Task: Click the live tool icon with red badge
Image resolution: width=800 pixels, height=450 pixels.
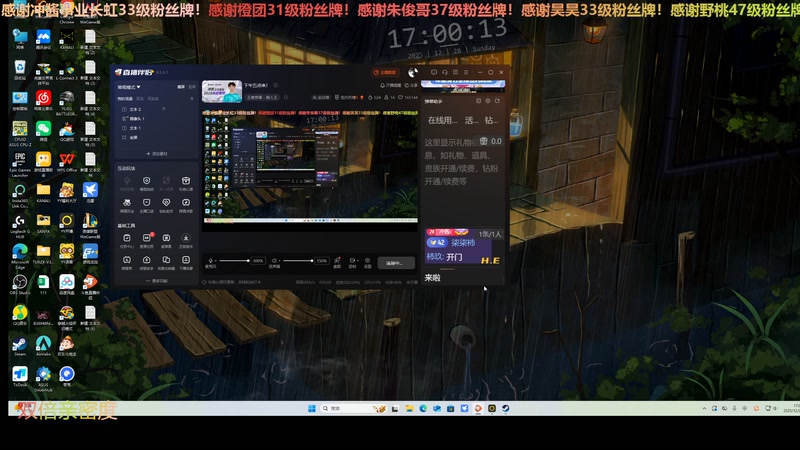Action: pyautogui.click(x=146, y=240)
